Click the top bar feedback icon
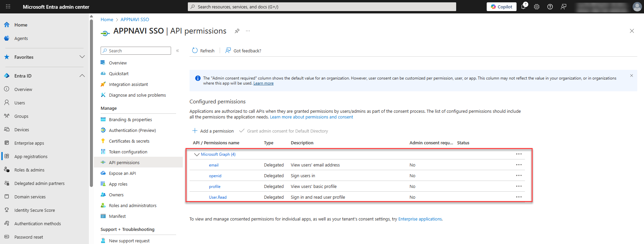The width and height of the screenshot is (644, 244). (563, 7)
